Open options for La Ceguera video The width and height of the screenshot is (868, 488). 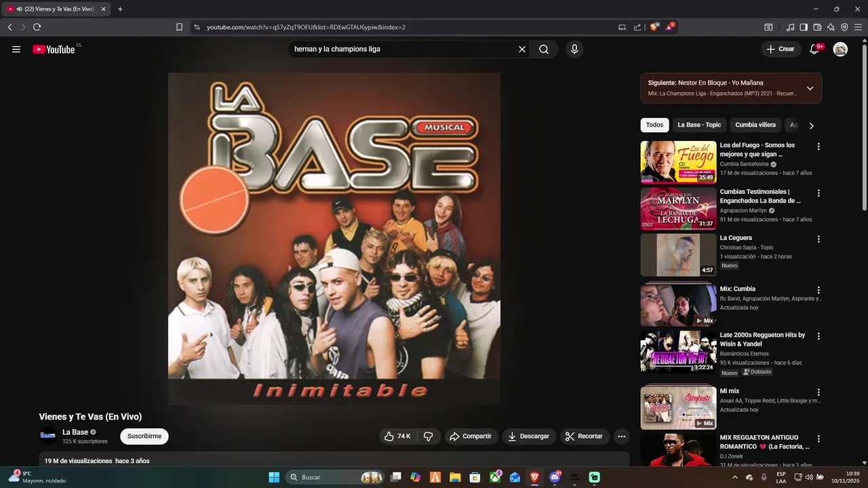coord(818,239)
